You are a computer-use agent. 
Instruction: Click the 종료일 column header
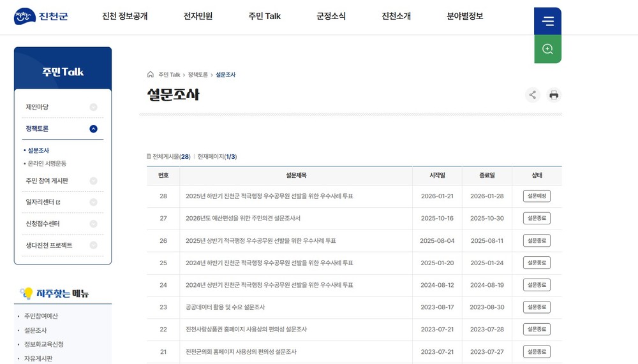pos(487,175)
